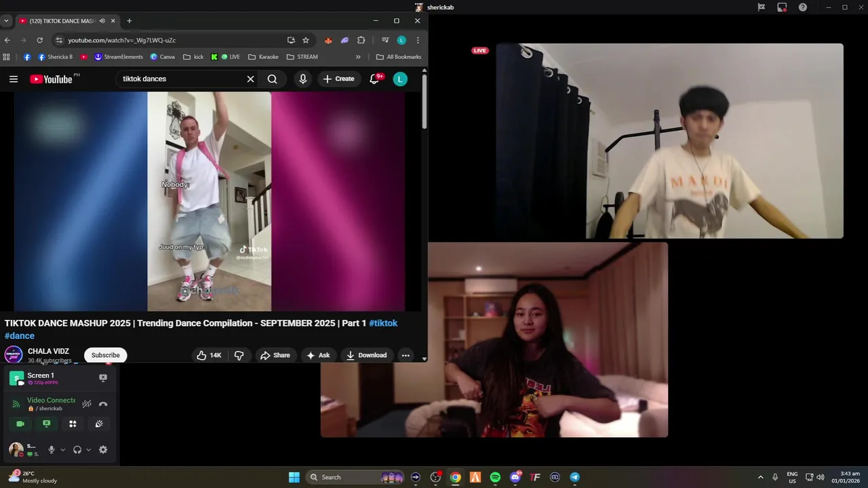The height and width of the screenshot is (488, 868).
Task: Download the video via Download button
Action: (366, 355)
